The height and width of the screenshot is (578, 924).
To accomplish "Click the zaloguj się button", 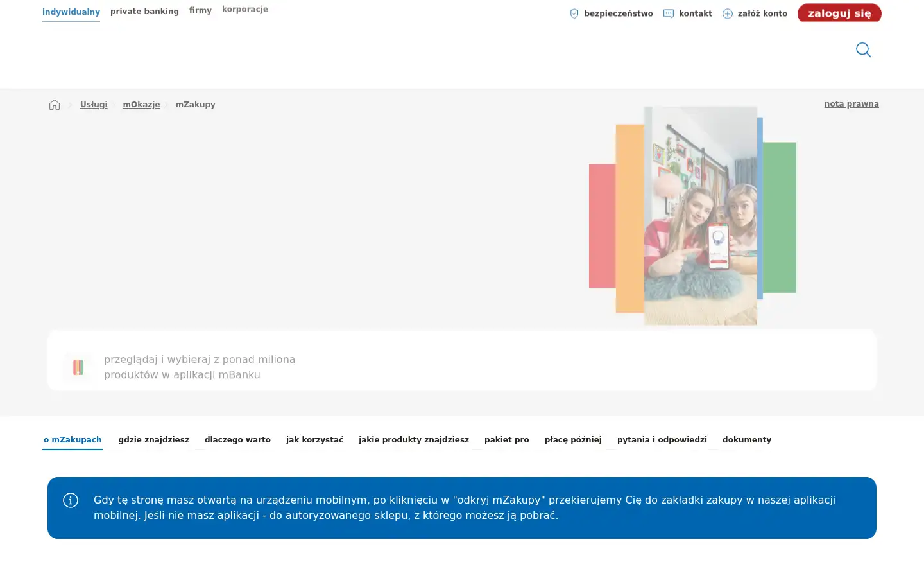I will pos(839,13).
